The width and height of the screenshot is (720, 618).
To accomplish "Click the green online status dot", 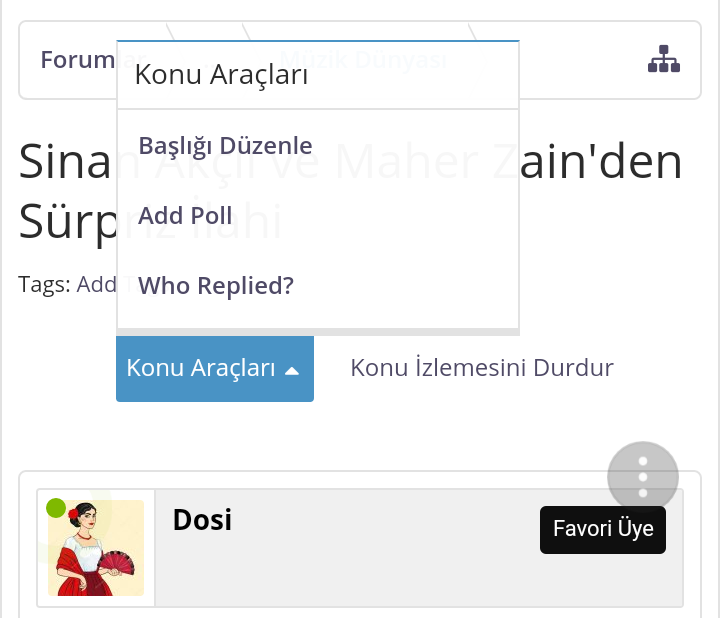I will click(56, 508).
